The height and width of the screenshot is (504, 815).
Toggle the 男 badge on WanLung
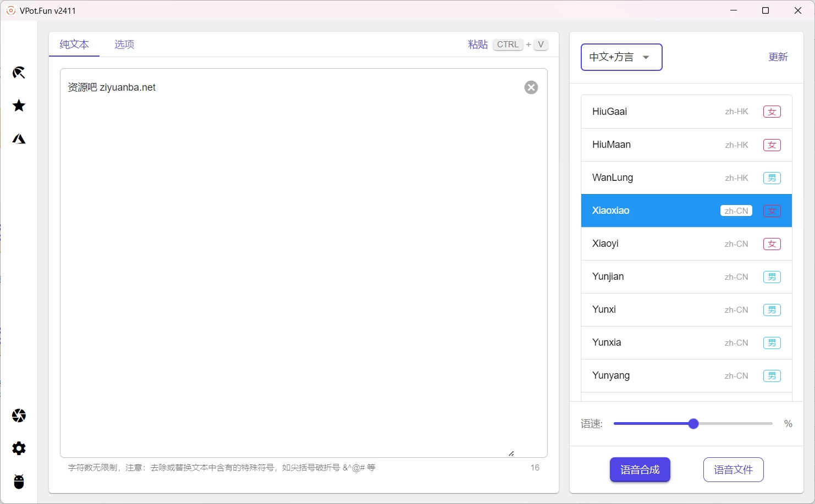772,178
